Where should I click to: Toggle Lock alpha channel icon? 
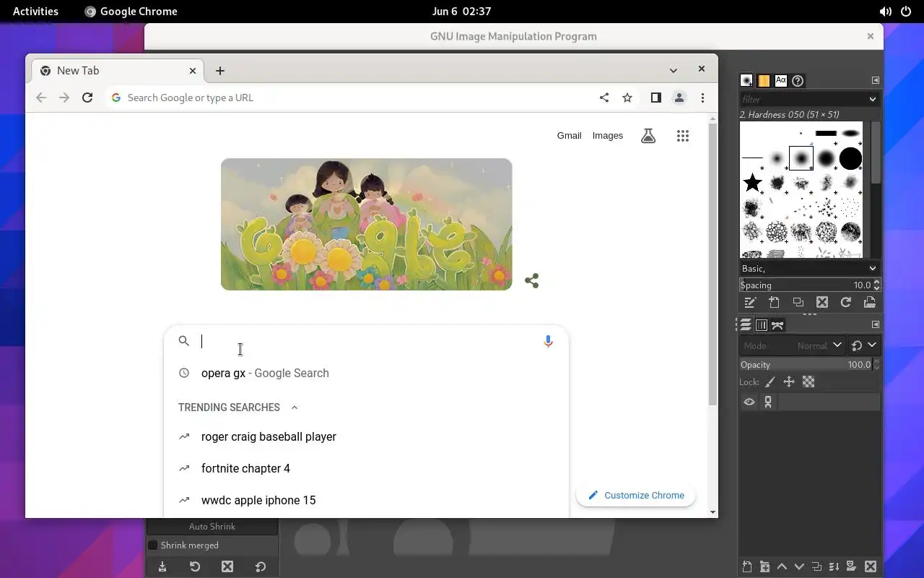click(808, 382)
